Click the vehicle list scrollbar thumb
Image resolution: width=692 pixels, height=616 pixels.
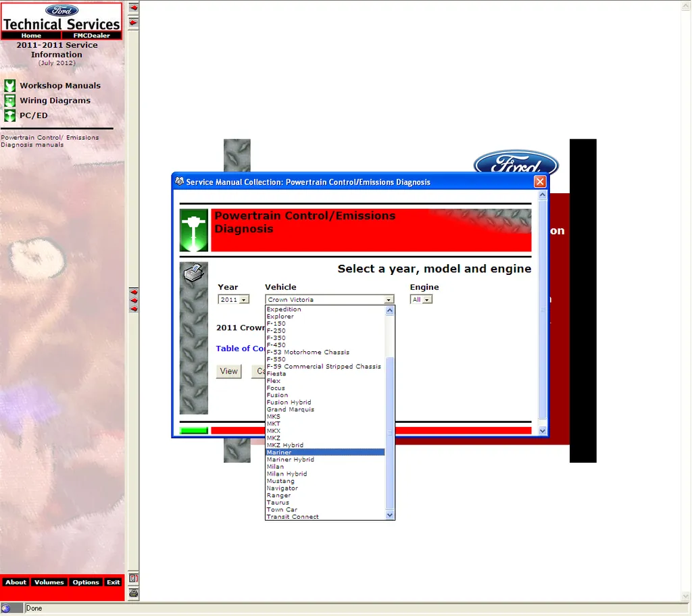390,434
